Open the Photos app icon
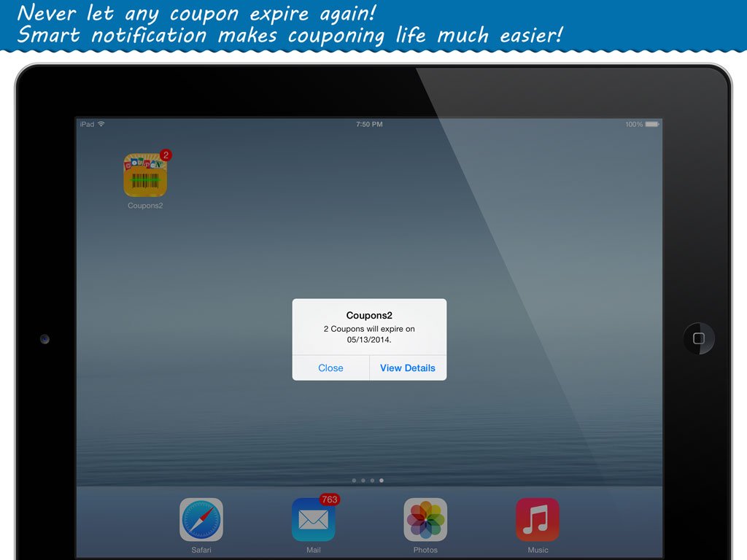Image resolution: width=747 pixels, height=560 pixels. tap(425, 519)
